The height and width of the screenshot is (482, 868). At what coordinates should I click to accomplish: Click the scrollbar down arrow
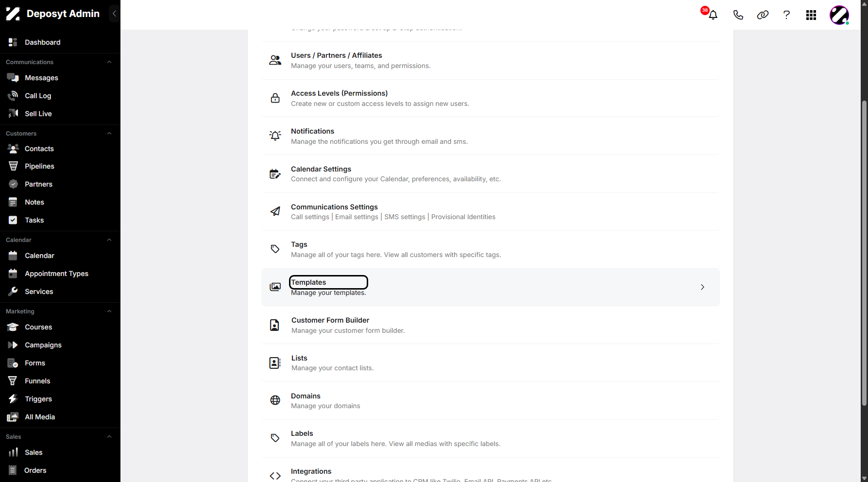tap(864, 479)
